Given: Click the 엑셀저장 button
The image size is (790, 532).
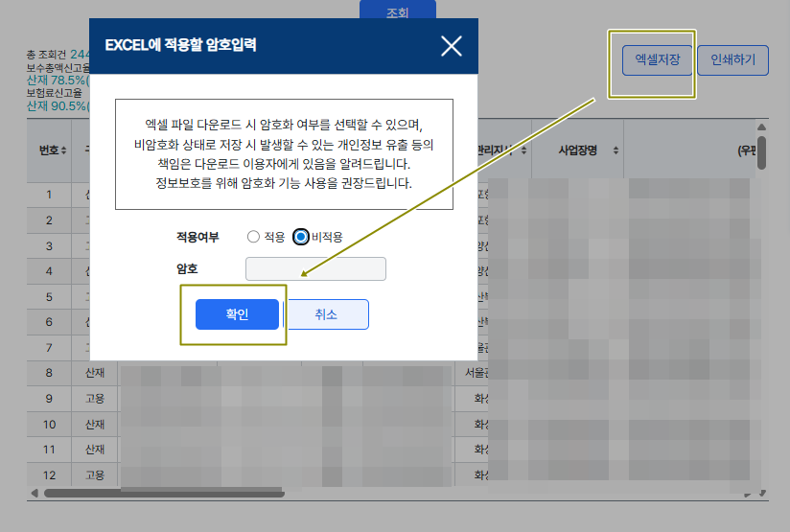Looking at the screenshot, I should (657, 60).
